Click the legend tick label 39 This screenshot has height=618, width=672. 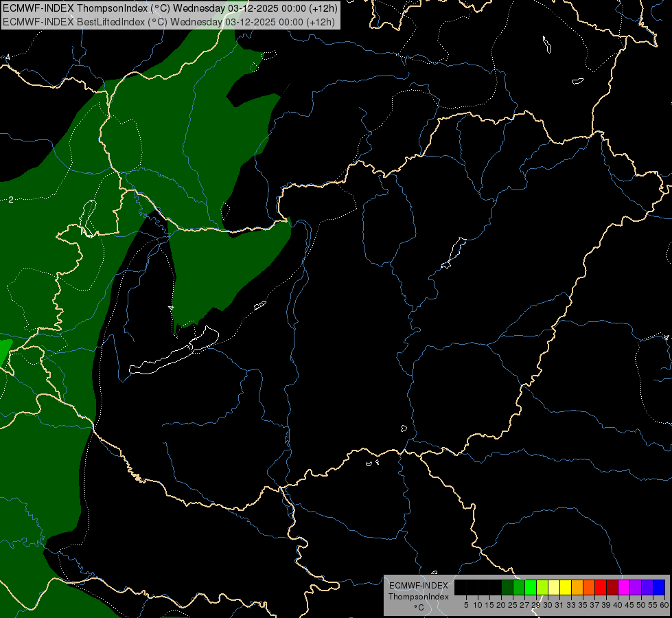point(606,605)
